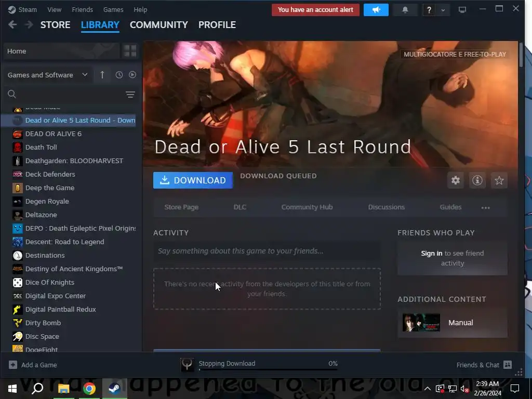This screenshot has height=399, width=532.
Task: Open game settings gear icon
Action: pyautogui.click(x=455, y=180)
